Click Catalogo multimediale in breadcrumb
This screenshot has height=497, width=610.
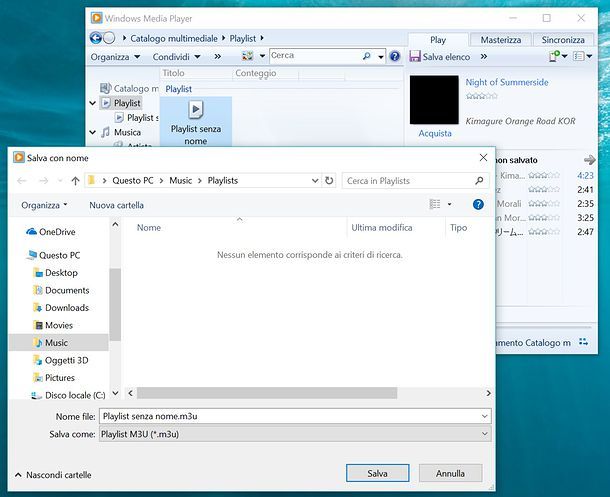174,38
